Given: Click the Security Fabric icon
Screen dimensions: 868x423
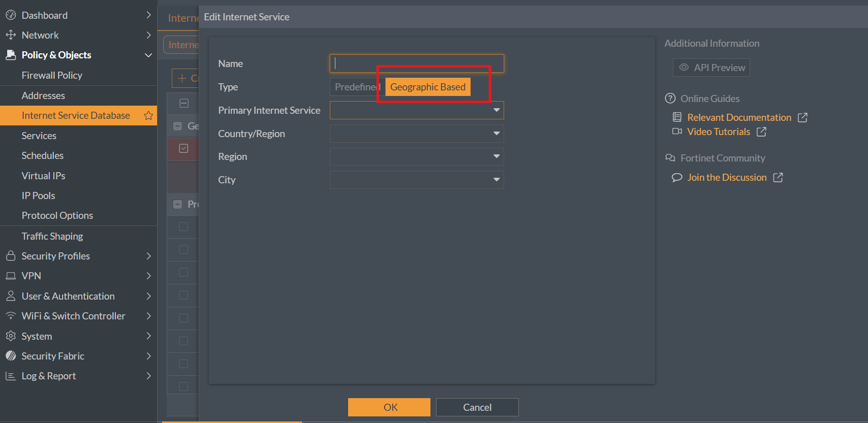Looking at the screenshot, I should [x=11, y=356].
